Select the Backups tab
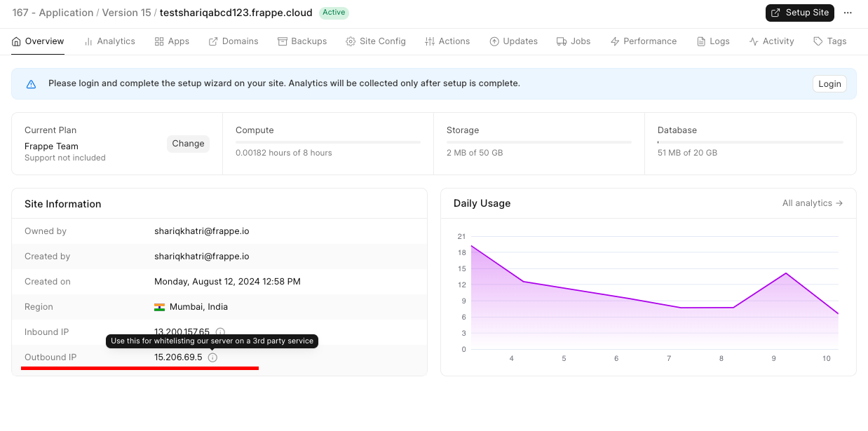This screenshot has width=868, height=431. coord(302,41)
